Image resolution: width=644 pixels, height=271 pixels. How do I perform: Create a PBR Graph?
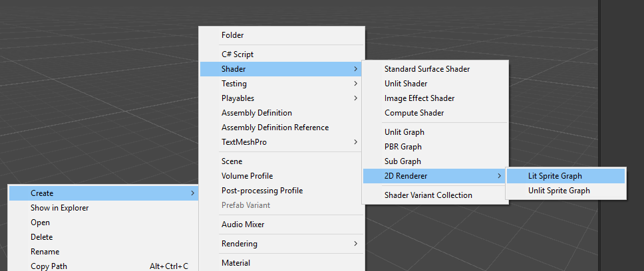pos(403,147)
